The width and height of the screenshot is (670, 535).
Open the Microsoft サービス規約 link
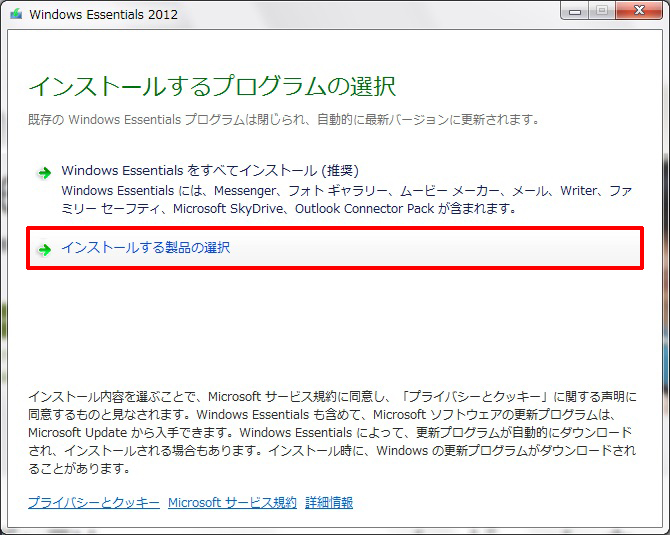click(x=232, y=503)
